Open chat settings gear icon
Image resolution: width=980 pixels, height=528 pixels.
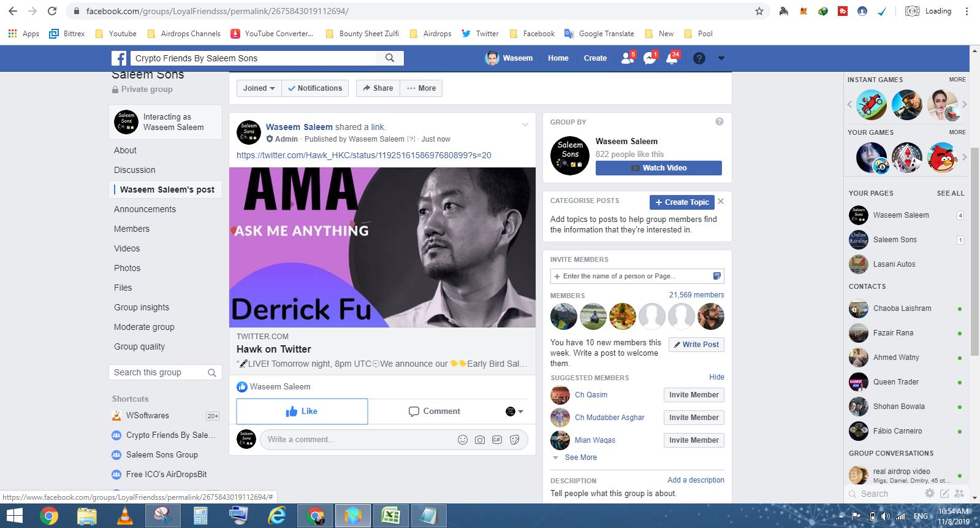point(930,494)
